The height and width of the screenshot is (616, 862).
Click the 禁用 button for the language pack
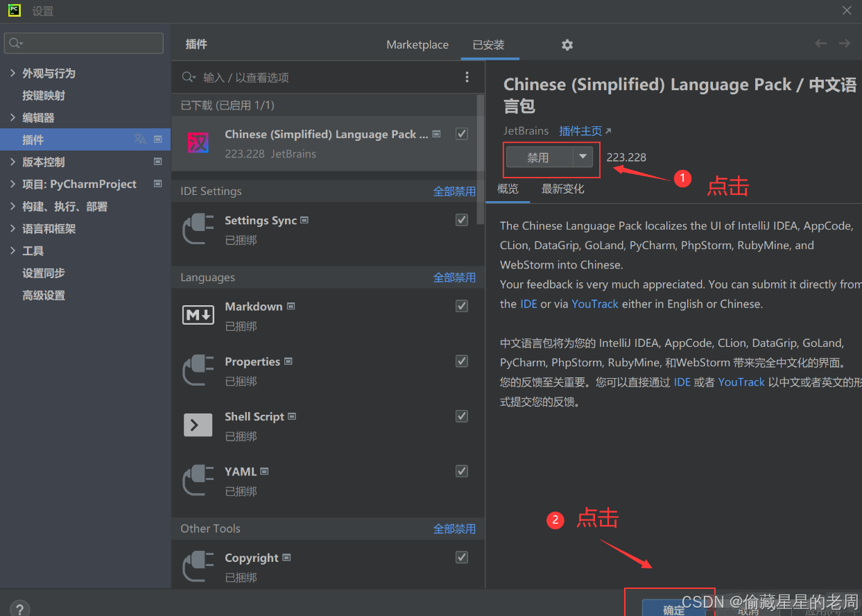(x=539, y=157)
